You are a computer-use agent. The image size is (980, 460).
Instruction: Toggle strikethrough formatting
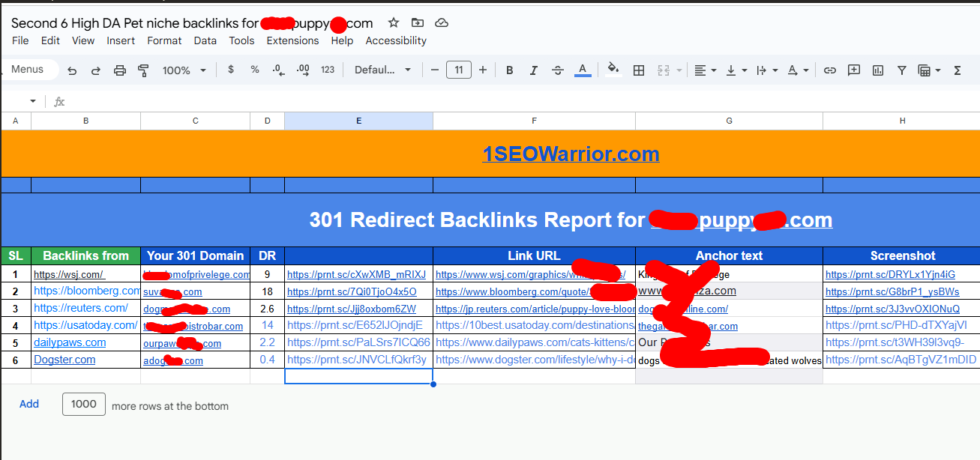(558, 70)
